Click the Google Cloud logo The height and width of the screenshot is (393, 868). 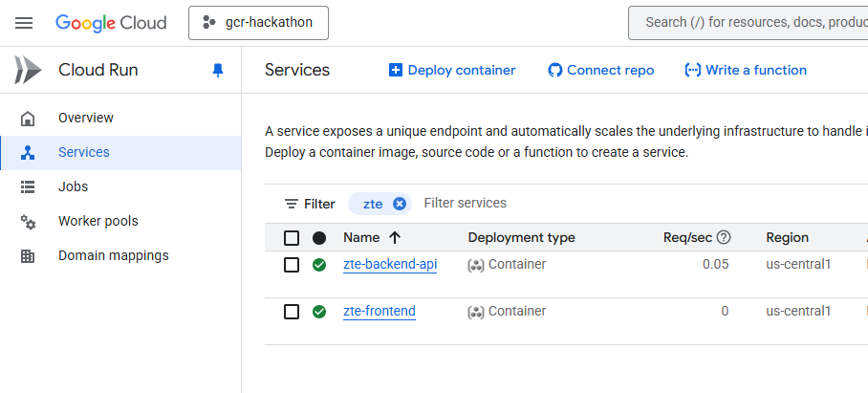point(111,23)
